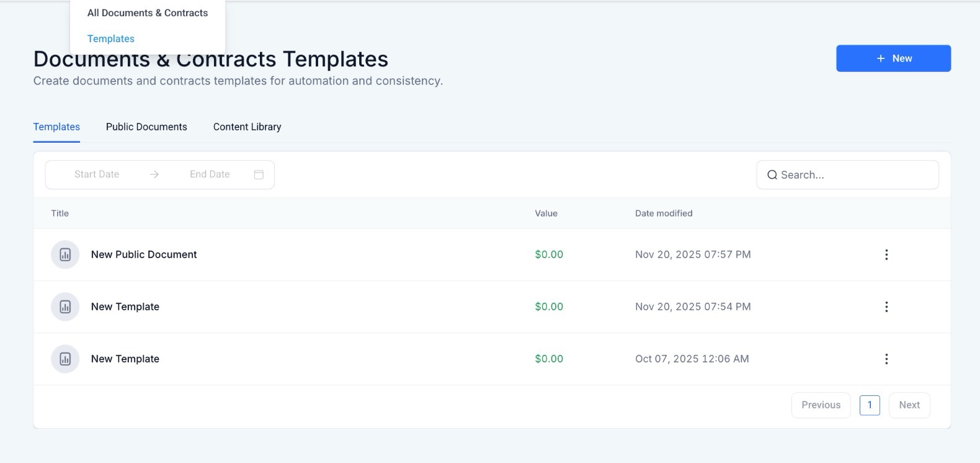Select All Documents & Contracts from the dropdown menu
Image resolution: width=980 pixels, height=463 pixels.
[x=148, y=13]
